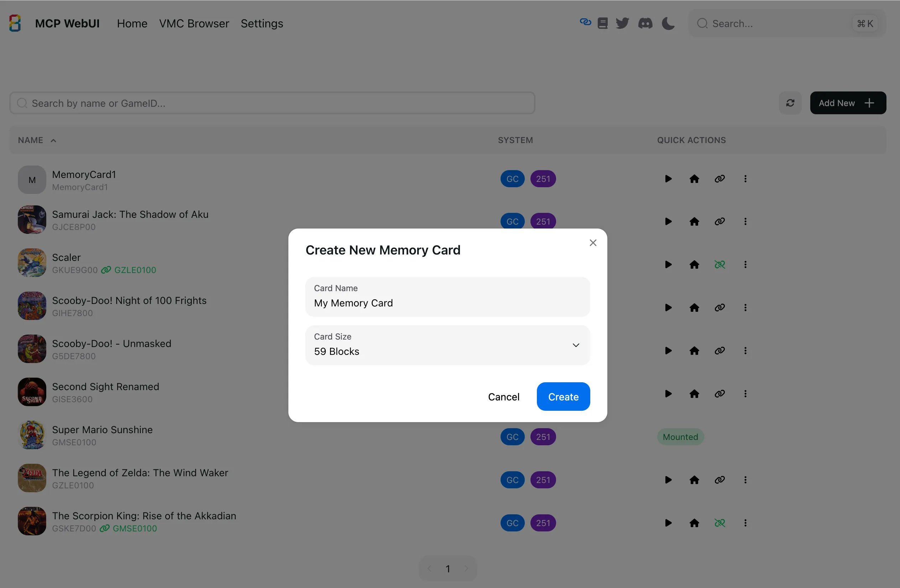Click play icon for Second Sight Renamed

668,394
